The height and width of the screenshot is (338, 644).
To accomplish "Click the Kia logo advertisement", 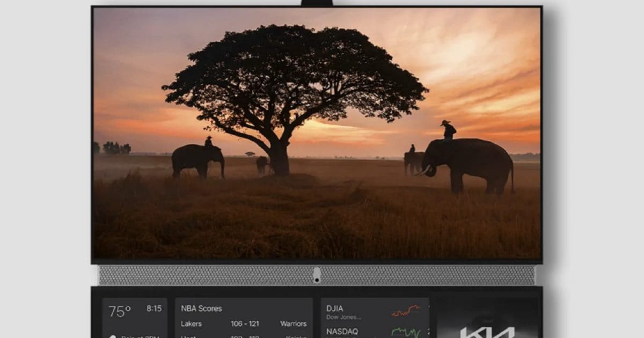I will tap(487, 332).
